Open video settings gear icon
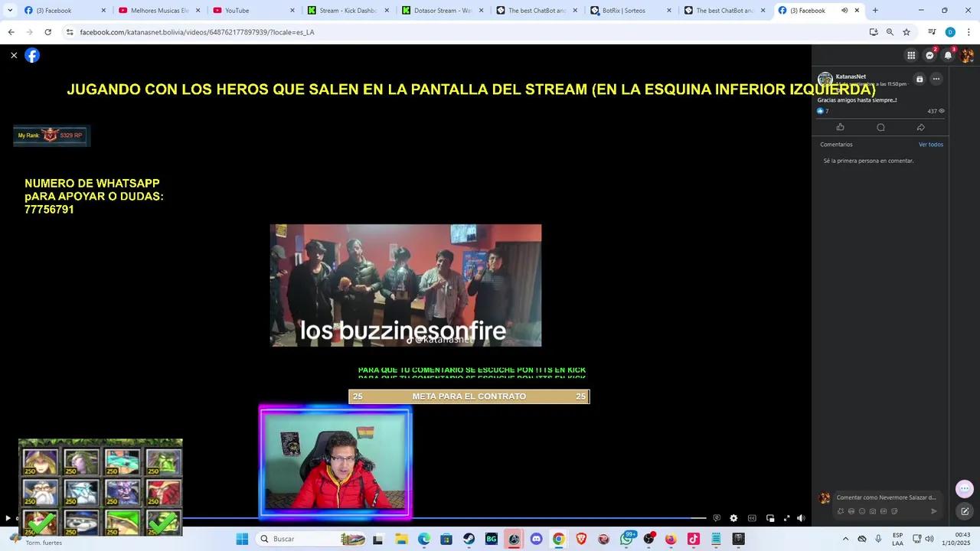980x551 pixels. 733,518
